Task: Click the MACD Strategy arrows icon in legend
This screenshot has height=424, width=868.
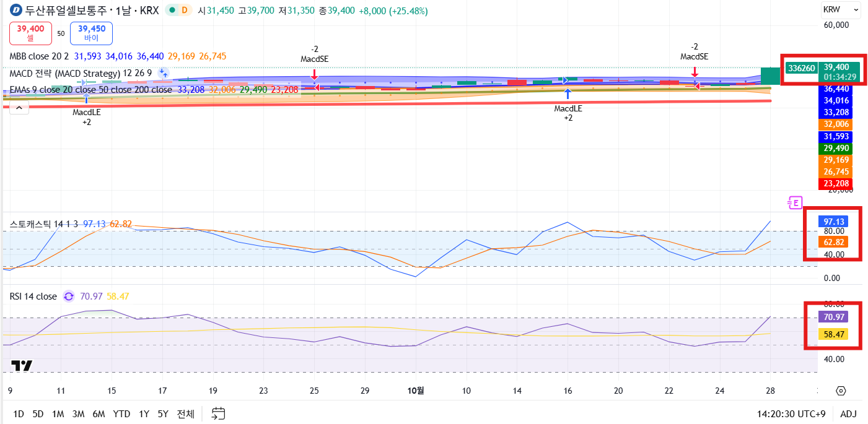Action: coord(163,72)
